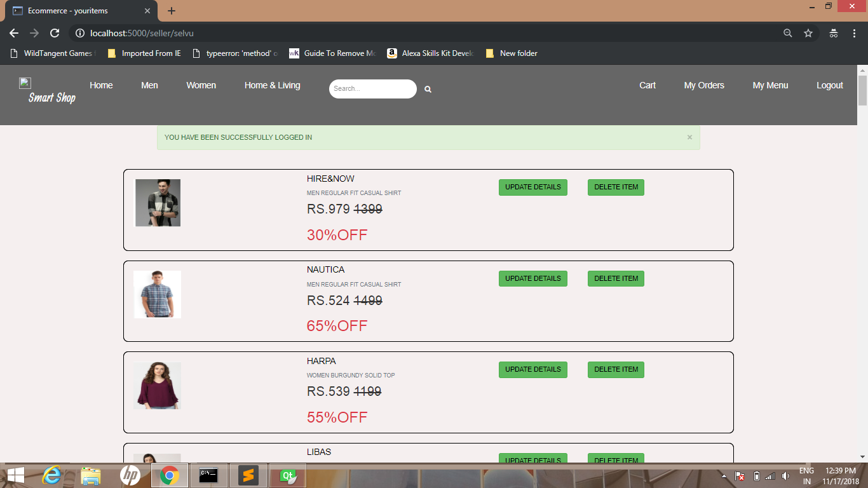
Task: Update details for the HARPA top
Action: coord(533,370)
